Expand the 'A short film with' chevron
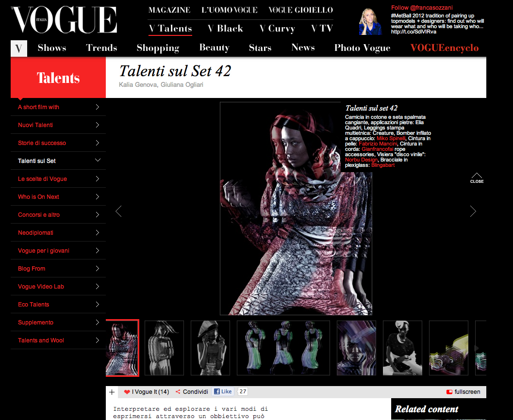The width and height of the screenshot is (513, 420). (x=97, y=107)
